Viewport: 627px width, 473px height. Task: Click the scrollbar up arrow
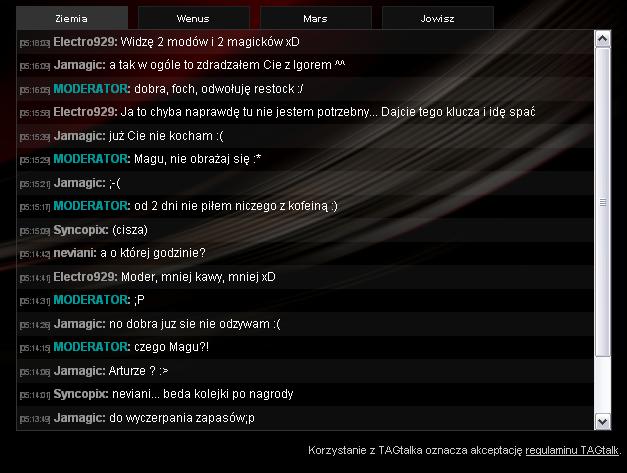point(602,39)
